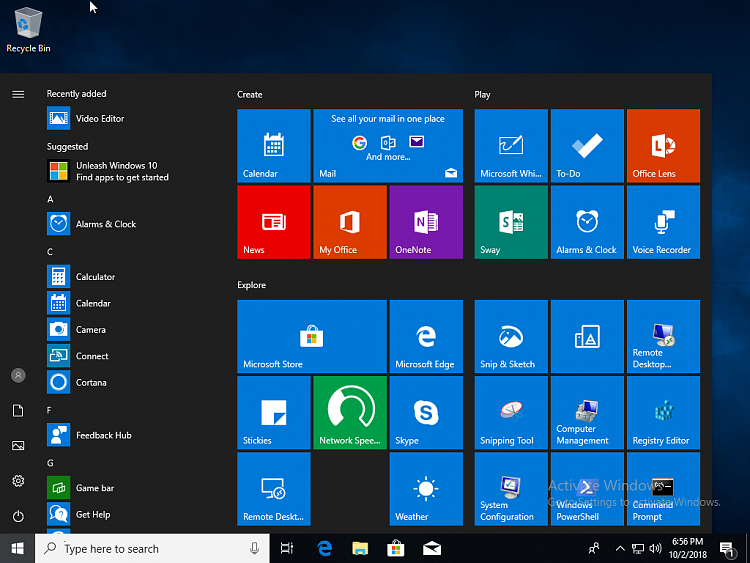Open the To-Do tile
This screenshot has height=563, width=750.
[x=587, y=146]
